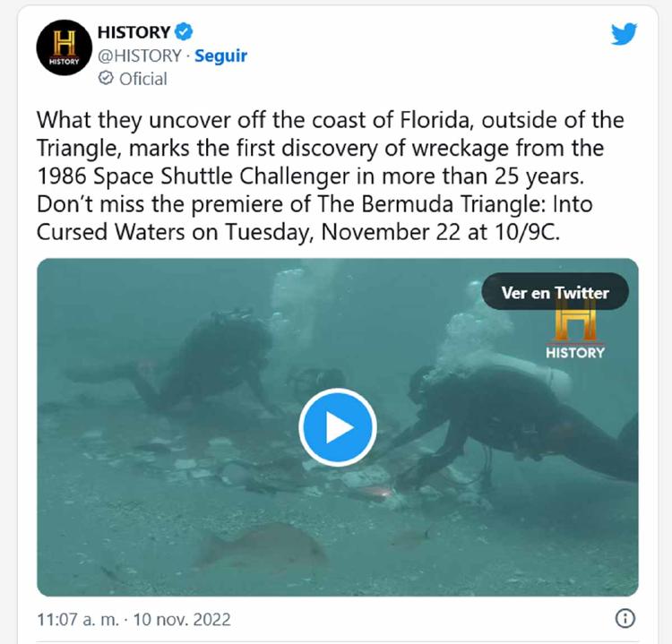Viewport: 672px width, 644px height.
Task: Open the tweet info circle icon
Action: pos(625,619)
